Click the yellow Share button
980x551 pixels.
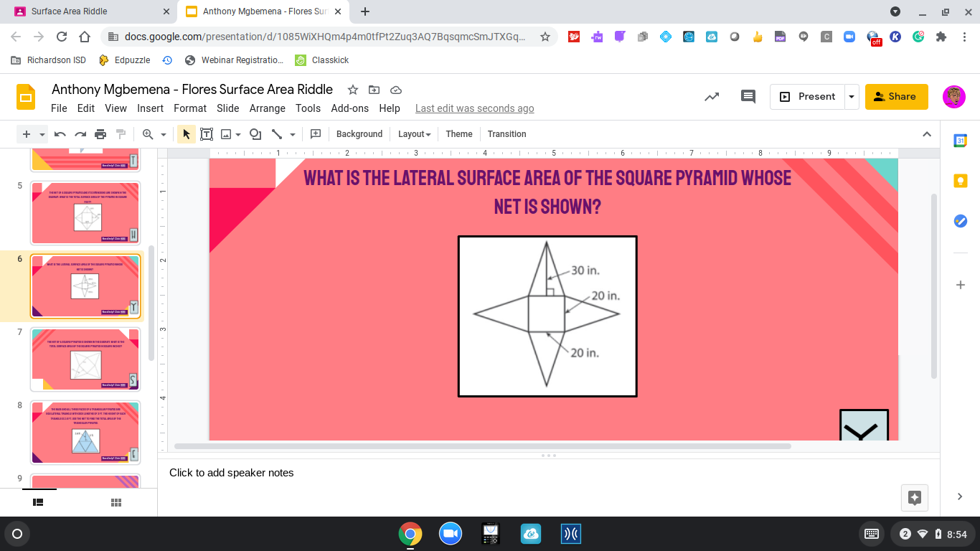[x=896, y=97]
